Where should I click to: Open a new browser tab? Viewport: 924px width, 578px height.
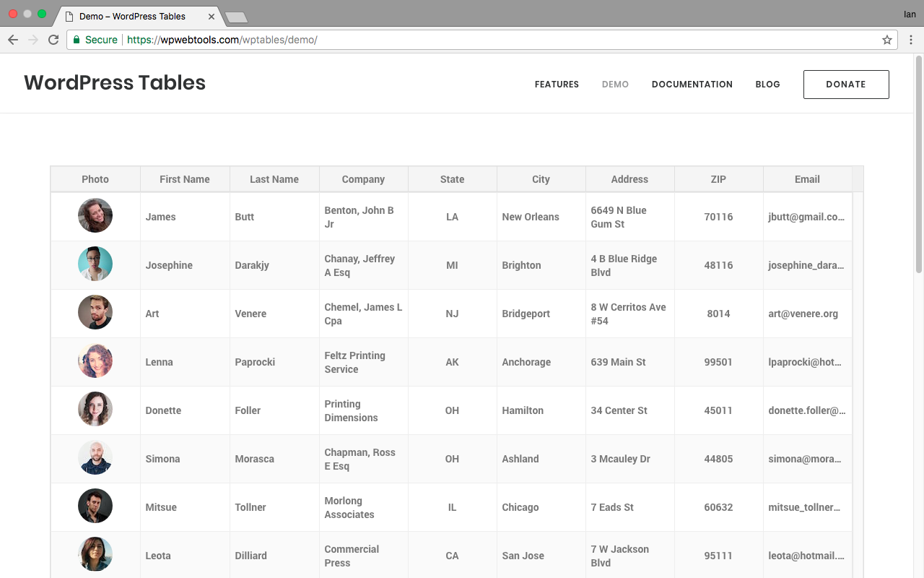point(236,17)
